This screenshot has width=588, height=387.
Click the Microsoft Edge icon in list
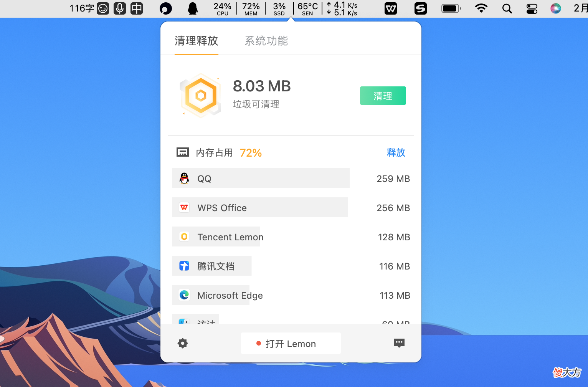pyautogui.click(x=184, y=295)
